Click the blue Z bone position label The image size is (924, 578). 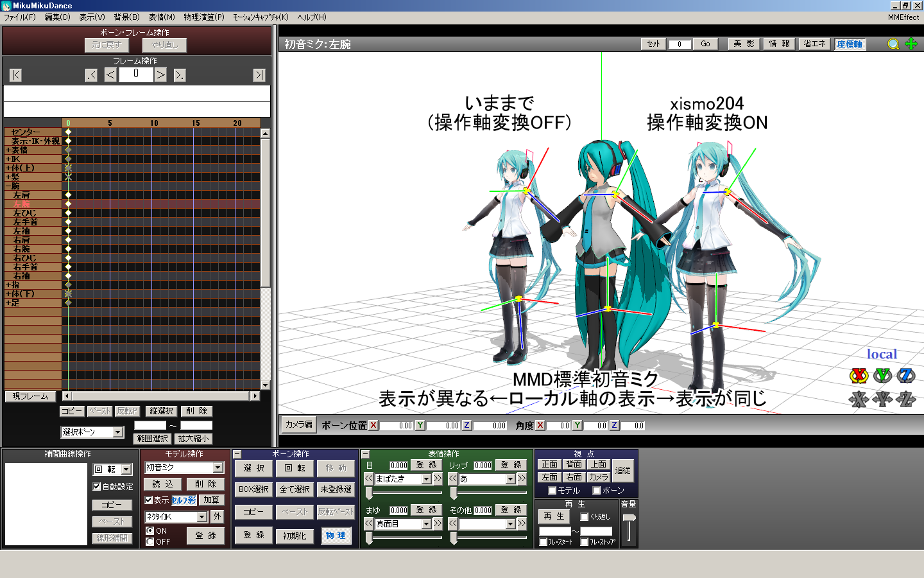[x=466, y=425]
